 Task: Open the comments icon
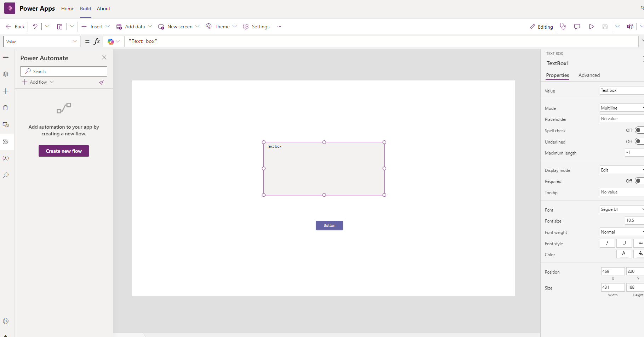click(577, 27)
